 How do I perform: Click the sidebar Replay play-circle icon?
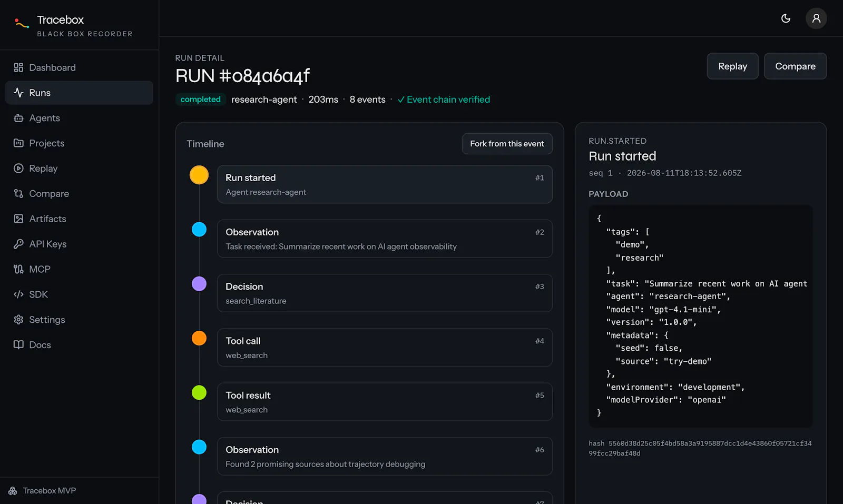click(18, 169)
